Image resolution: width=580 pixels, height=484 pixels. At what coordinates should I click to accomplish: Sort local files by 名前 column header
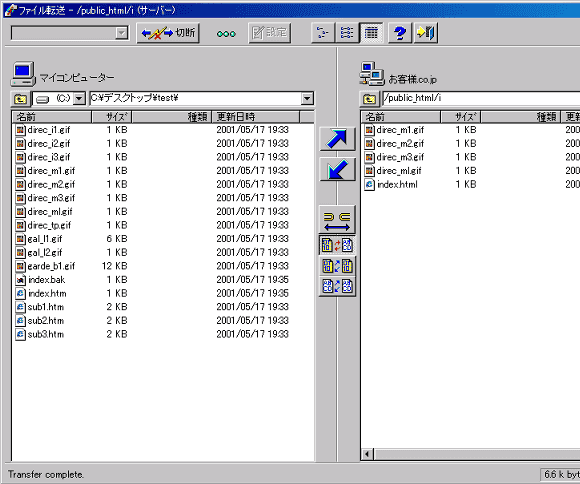(52, 117)
